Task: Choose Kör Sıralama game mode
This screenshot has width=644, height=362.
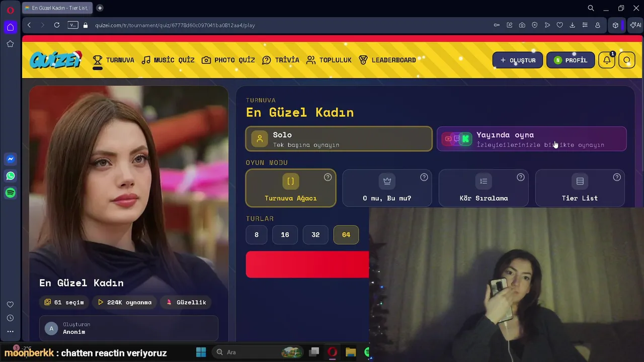Action: pyautogui.click(x=484, y=188)
